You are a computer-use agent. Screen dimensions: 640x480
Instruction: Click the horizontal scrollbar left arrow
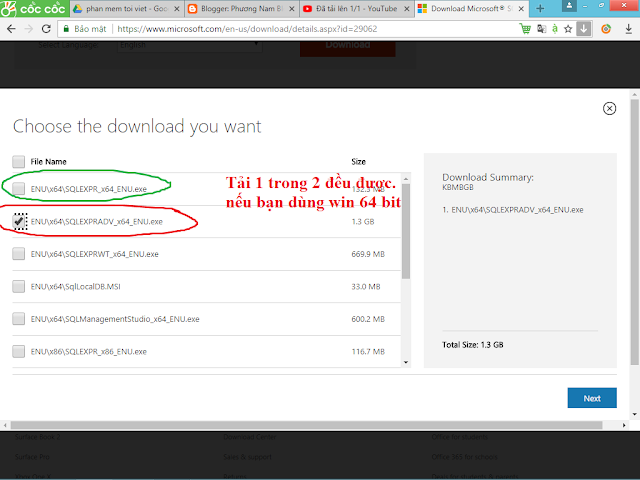coord(5,425)
